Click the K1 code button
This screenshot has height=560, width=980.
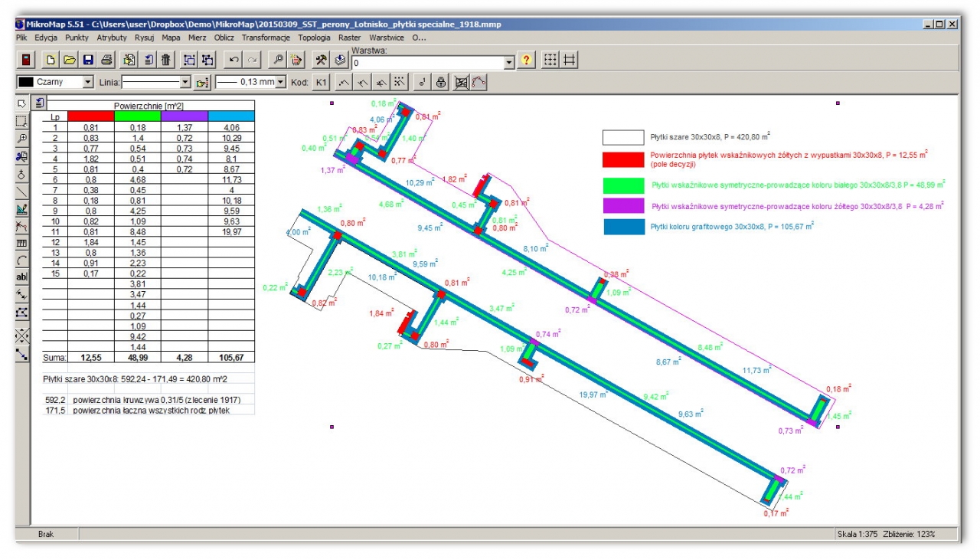322,82
